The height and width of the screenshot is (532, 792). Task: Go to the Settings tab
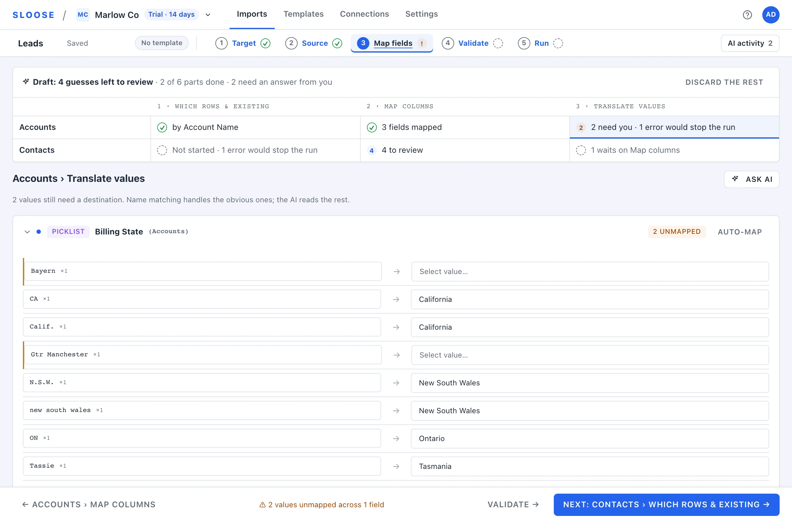tap(421, 14)
